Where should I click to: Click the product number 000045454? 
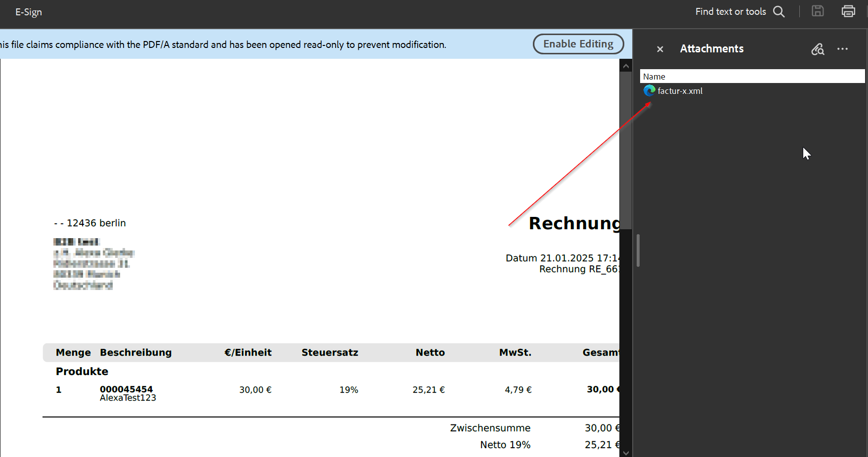coord(126,389)
